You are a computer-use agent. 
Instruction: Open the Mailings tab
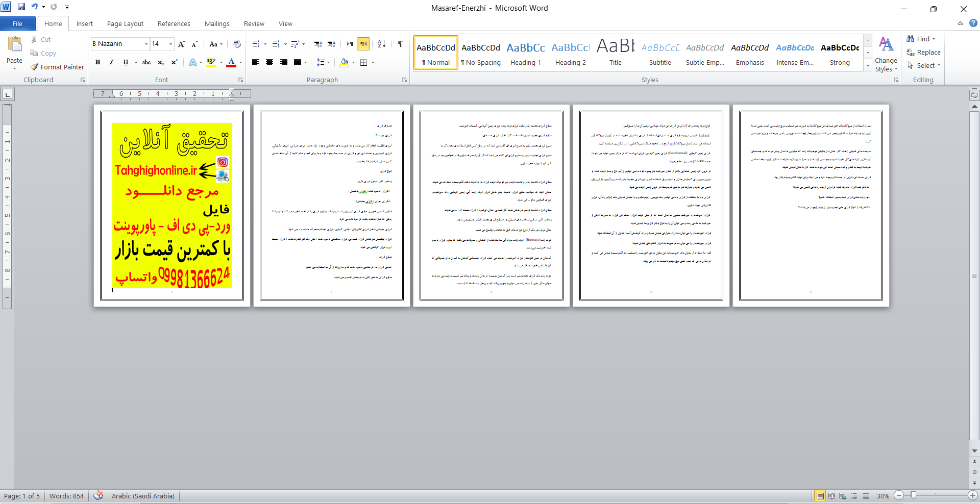tap(217, 23)
